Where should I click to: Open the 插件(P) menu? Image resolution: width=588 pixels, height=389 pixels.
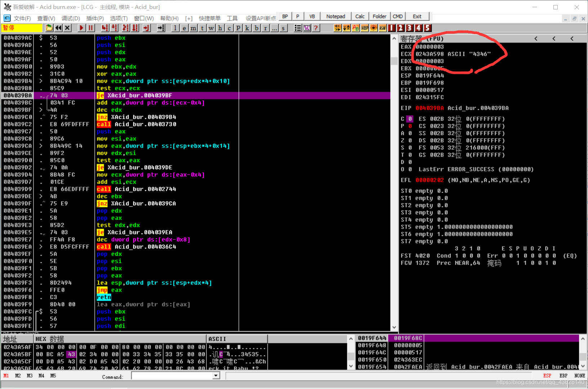pos(95,18)
